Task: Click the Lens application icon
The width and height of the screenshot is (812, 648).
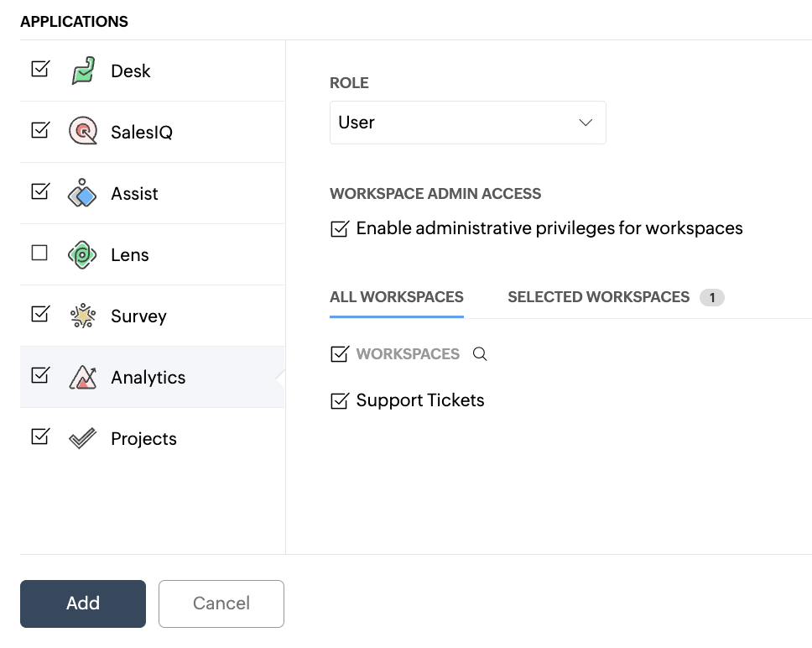Action: 82,254
